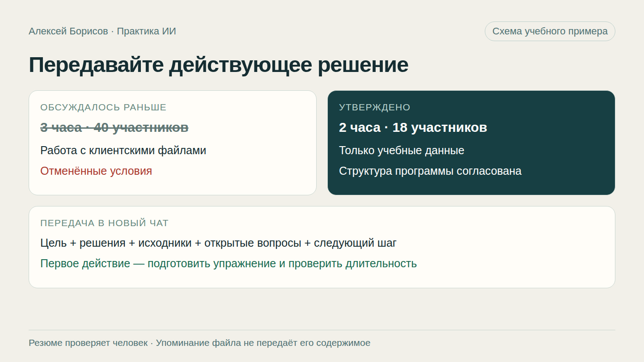644x362 pixels.
Task: Click the bold '2 часа · 18 участников'
Action: (413, 128)
